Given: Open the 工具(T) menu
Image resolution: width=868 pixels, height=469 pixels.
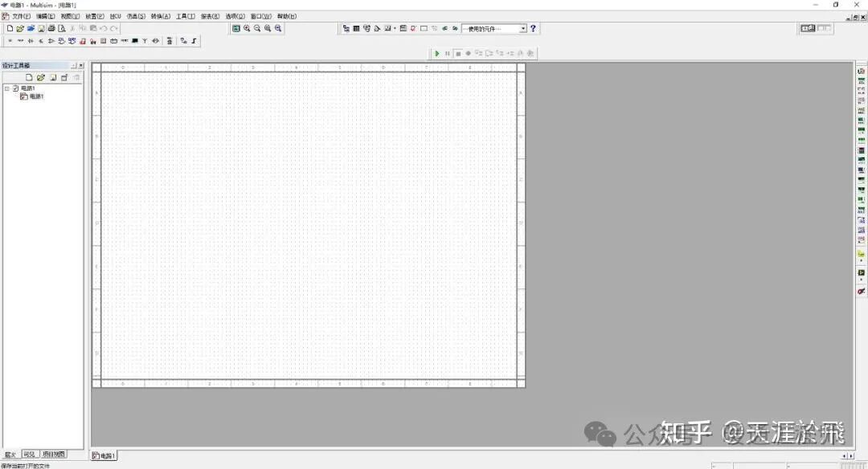Looking at the screenshot, I should click(185, 16).
